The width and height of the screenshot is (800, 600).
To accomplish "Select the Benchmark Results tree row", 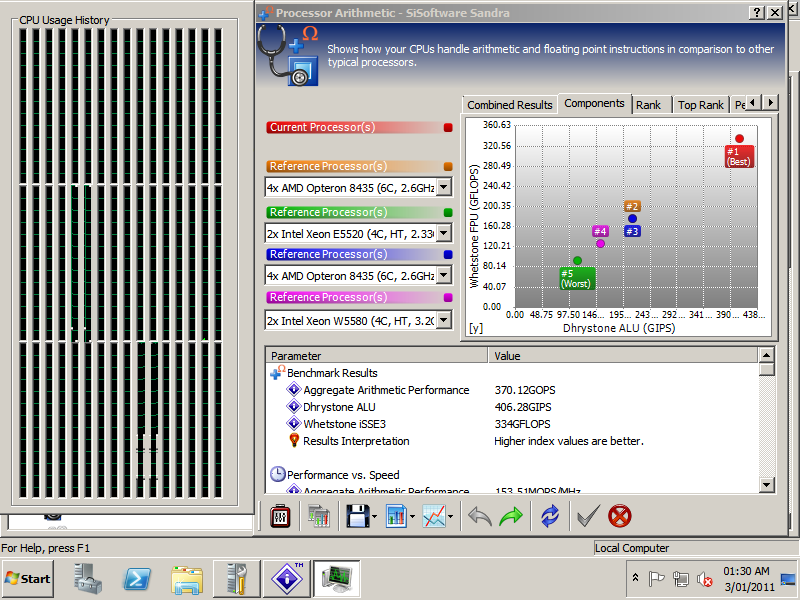I will (332, 373).
